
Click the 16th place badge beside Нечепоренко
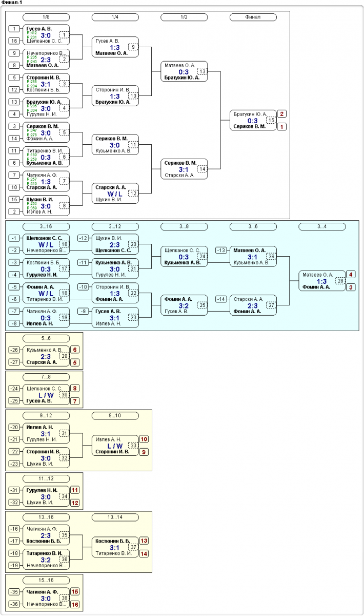click(x=75, y=605)
